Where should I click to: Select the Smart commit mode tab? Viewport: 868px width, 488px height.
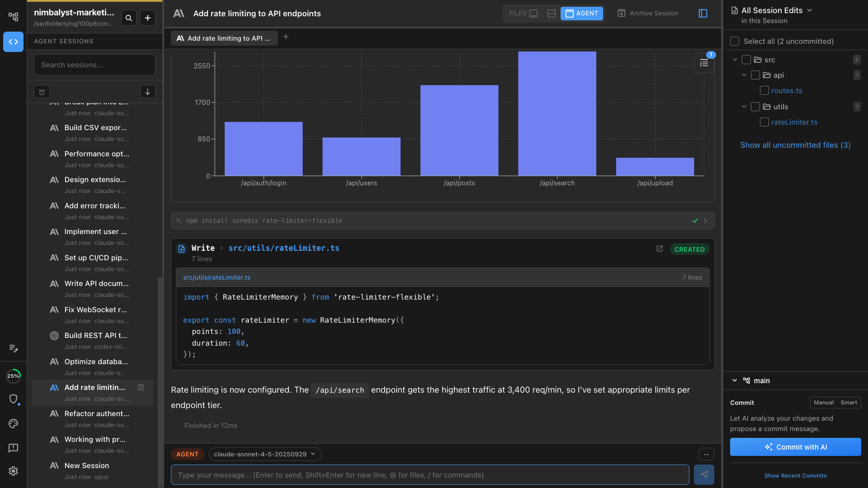point(849,403)
